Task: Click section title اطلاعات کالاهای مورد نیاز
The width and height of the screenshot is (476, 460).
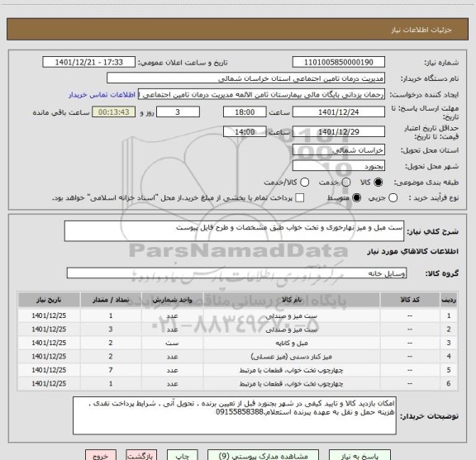Action: pyautogui.click(x=413, y=252)
